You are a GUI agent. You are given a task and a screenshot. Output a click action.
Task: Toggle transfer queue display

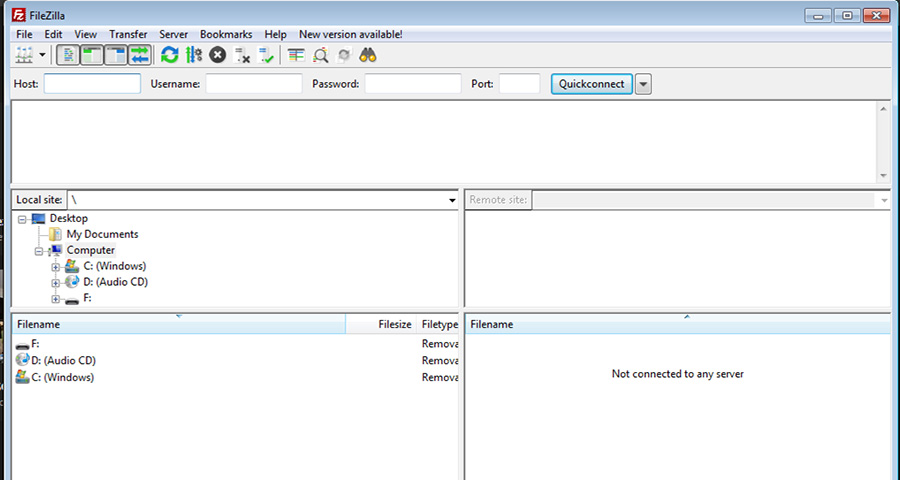point(140,56)
